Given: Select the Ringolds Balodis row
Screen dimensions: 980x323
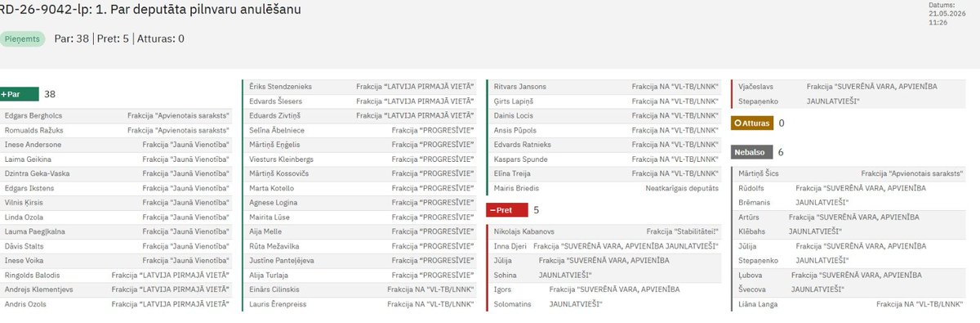Looking at the screenshot, I should click(x=117, y=276).
